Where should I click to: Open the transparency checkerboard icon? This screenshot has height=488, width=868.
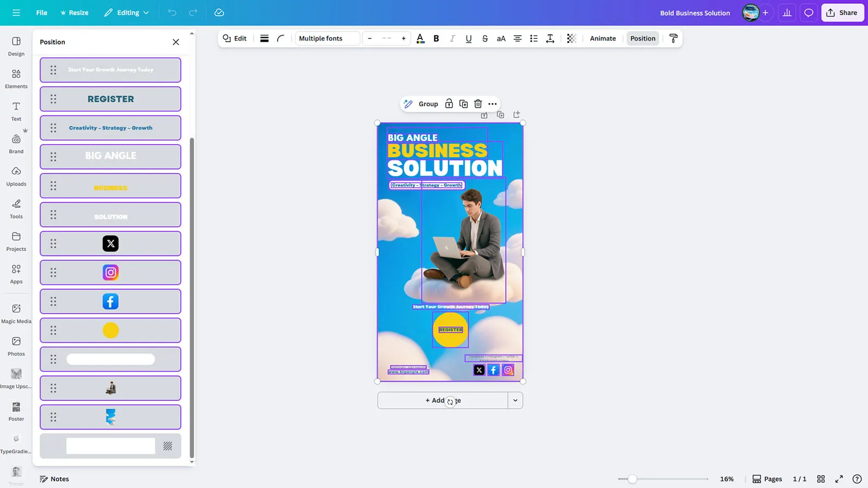[571, 38]
